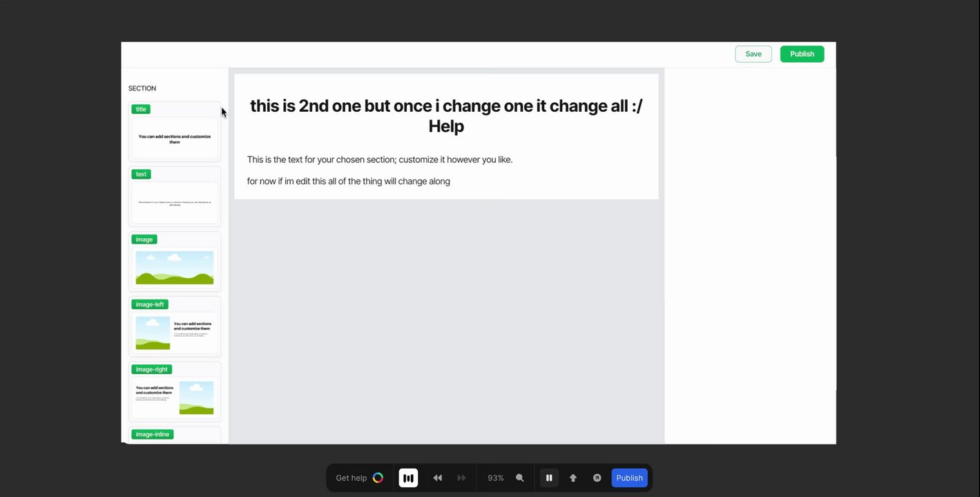This screenshot has width=980, height=497.
Task: Click the Get help colorful ring icon
Action: 378,478
